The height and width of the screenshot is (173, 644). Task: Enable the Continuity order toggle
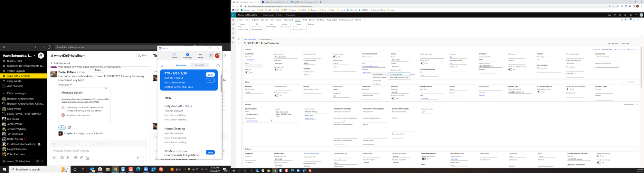click(x=276, y=70)
